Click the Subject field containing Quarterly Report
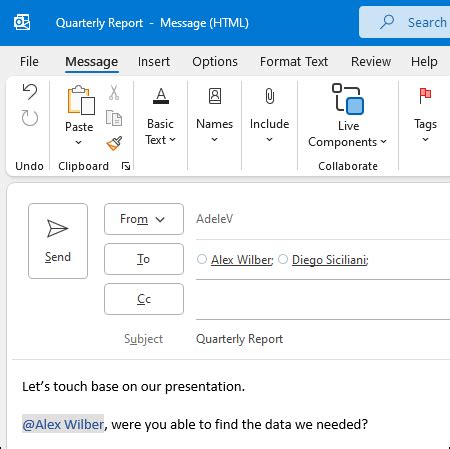This screenshot has width=450, height=449. pos(323,339)
